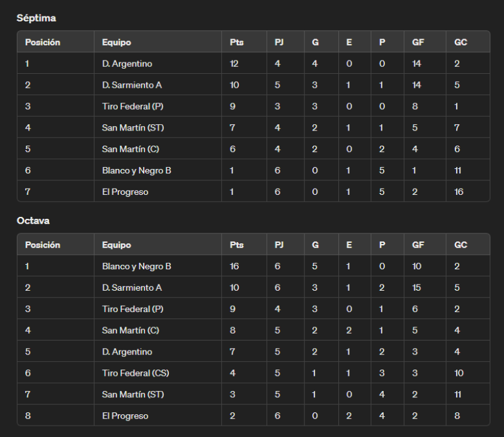The image size is (504, 437).
Task: Click El Progreso row in Octava table
Action: pyautogui.click(x=254, y=416)
